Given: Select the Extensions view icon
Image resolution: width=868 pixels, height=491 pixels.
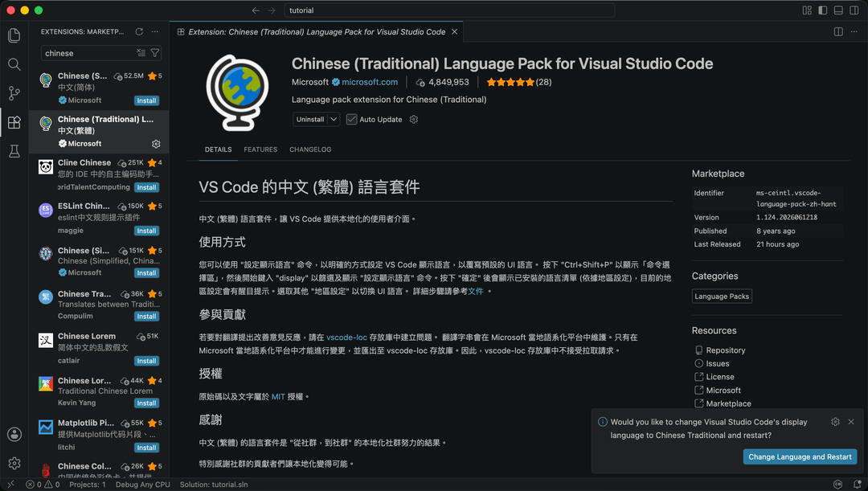Looking at the screenshot, I should [14, 122].
